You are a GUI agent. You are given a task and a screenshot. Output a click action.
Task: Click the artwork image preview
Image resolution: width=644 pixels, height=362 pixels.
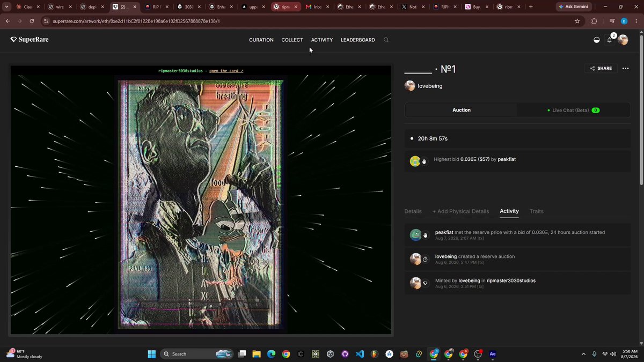[x=201, y=204]
